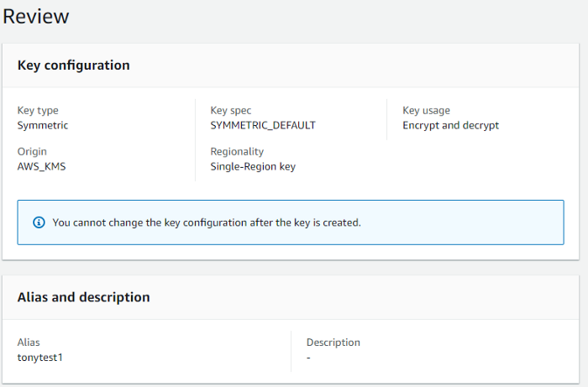Screen dimensions: 588x387
Task: Click the Key type label
Action: (x=38, y=110)
